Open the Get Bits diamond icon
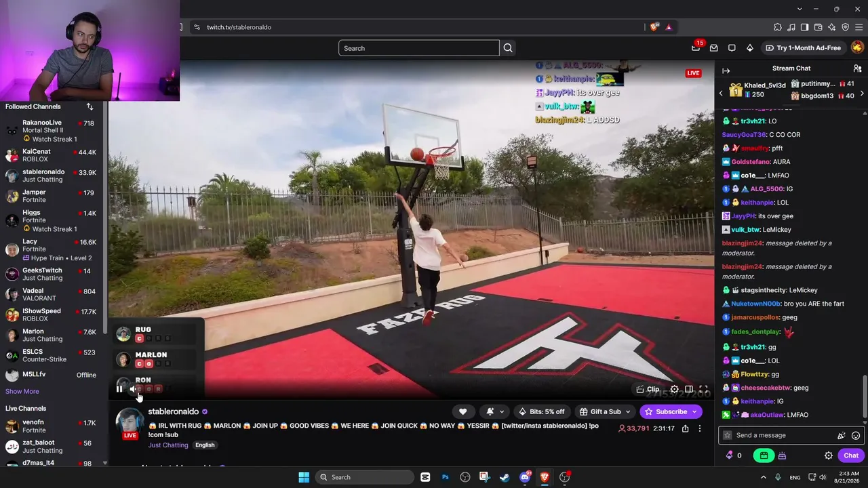This screenshot has height=488, width=868. (x=749, y=48)
